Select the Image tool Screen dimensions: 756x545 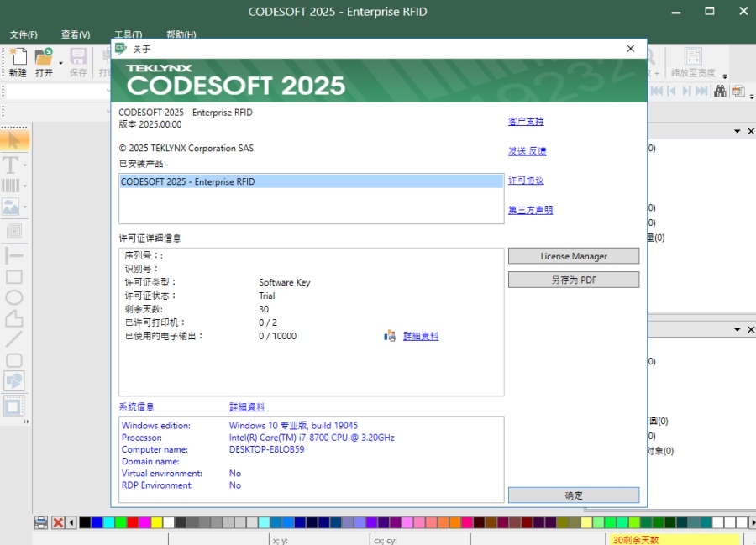11,207
